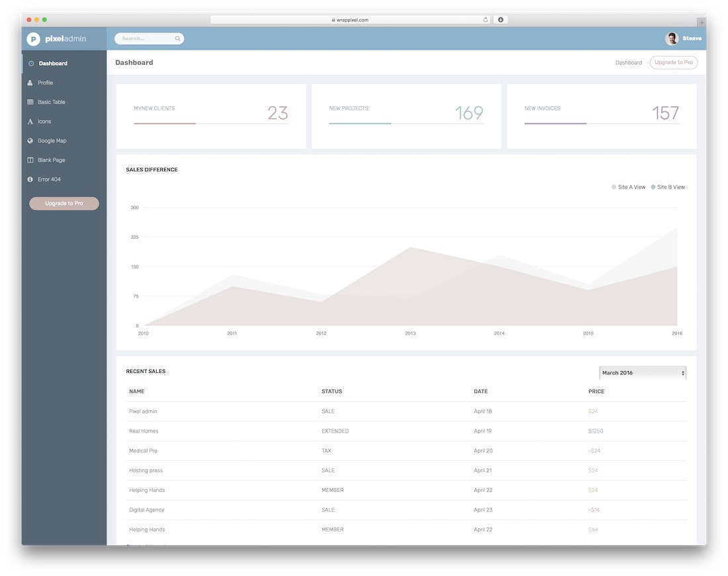Click the Blank Page columns icon

[30, 160]
